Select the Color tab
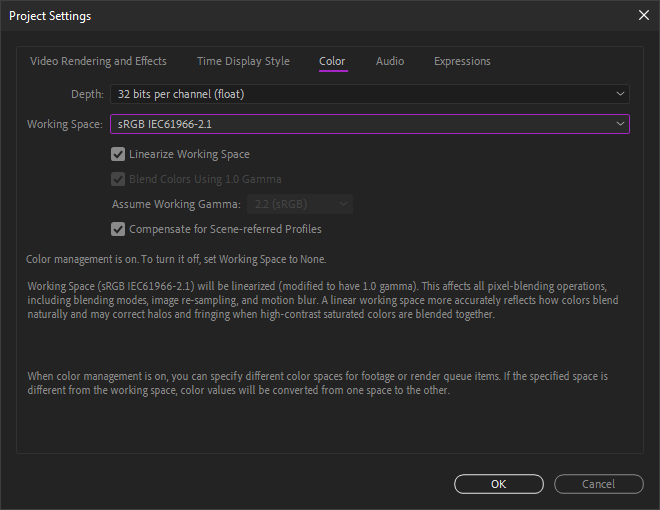This screenshot has width=660, height=510. pos(332,61)
